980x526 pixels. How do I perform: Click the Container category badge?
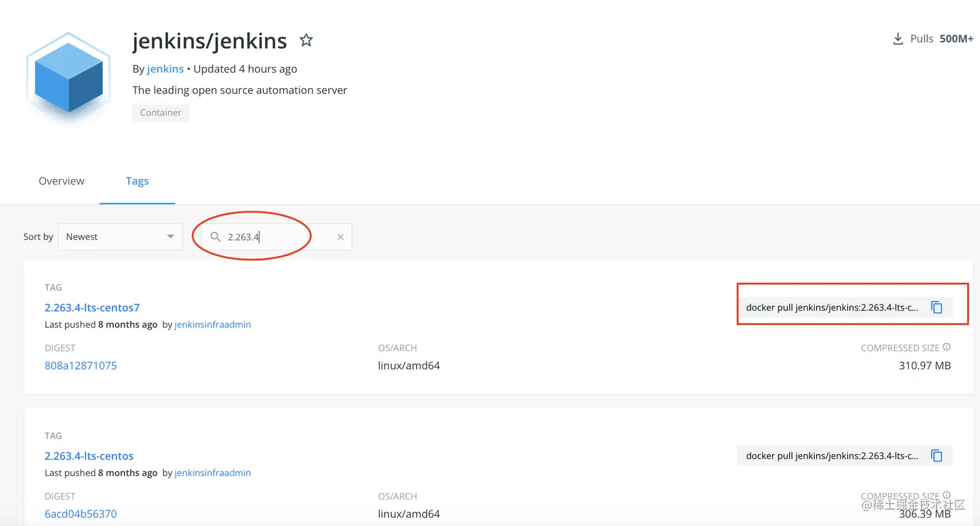point(161,112)
